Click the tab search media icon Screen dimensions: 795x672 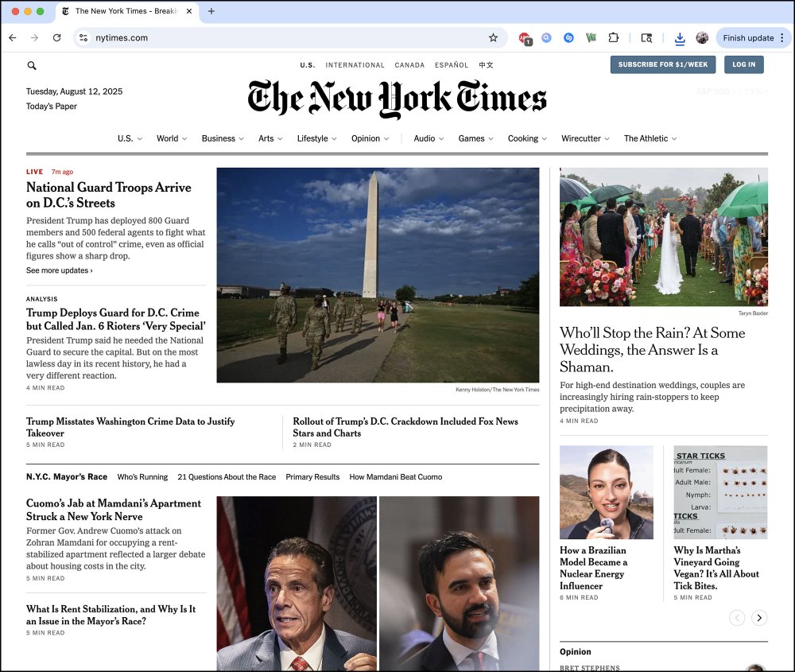pos(646,37)
